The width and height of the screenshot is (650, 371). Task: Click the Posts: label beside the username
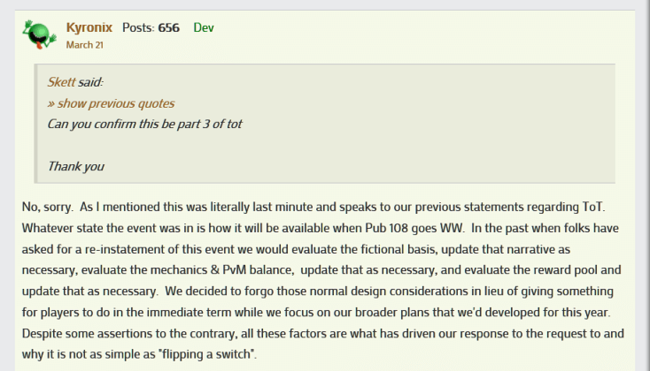coord(138,28)
